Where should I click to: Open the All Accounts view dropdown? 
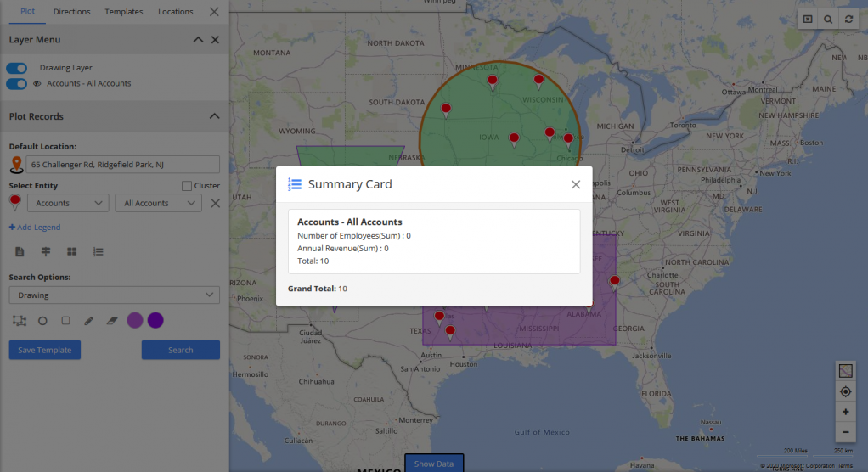click(x=157, y=204)
